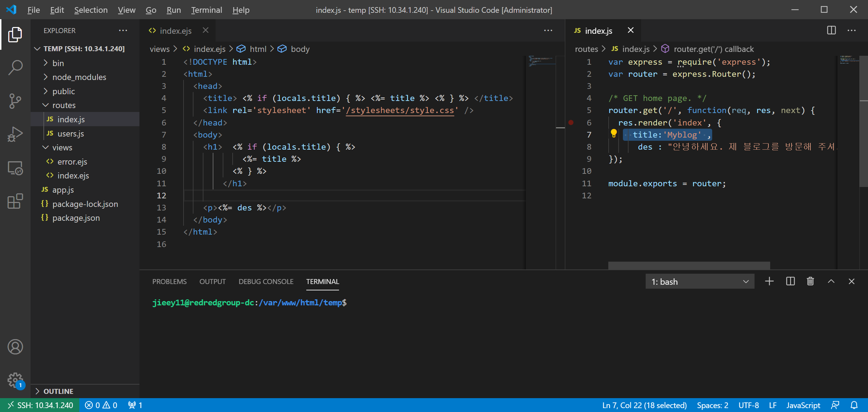Open the Source Control view
The height and width of the screenshot is (412, 868).
[15, 101]
